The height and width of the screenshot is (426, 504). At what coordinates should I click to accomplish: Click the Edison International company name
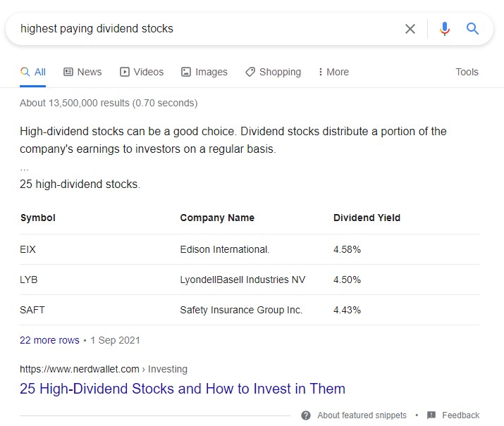point(225,249)
